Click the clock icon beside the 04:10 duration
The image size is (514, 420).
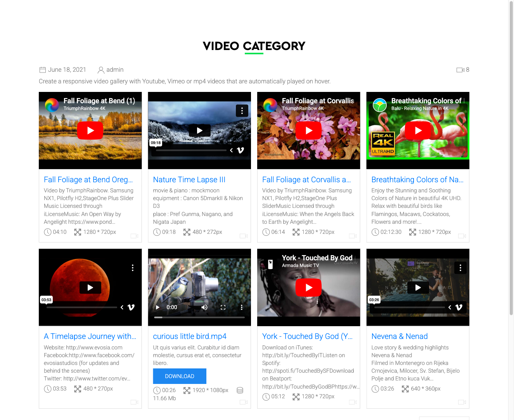pos(47,232)
